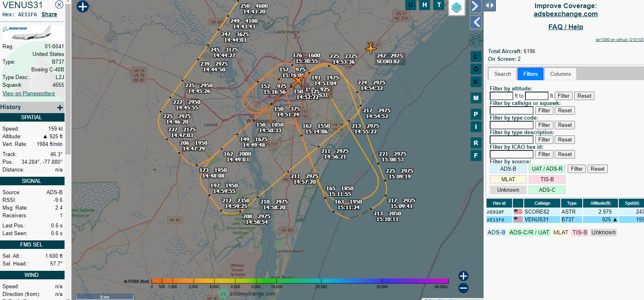Click the settings gear icon
The width and height of the screenshot is (644, 300).
coord(475,41)
